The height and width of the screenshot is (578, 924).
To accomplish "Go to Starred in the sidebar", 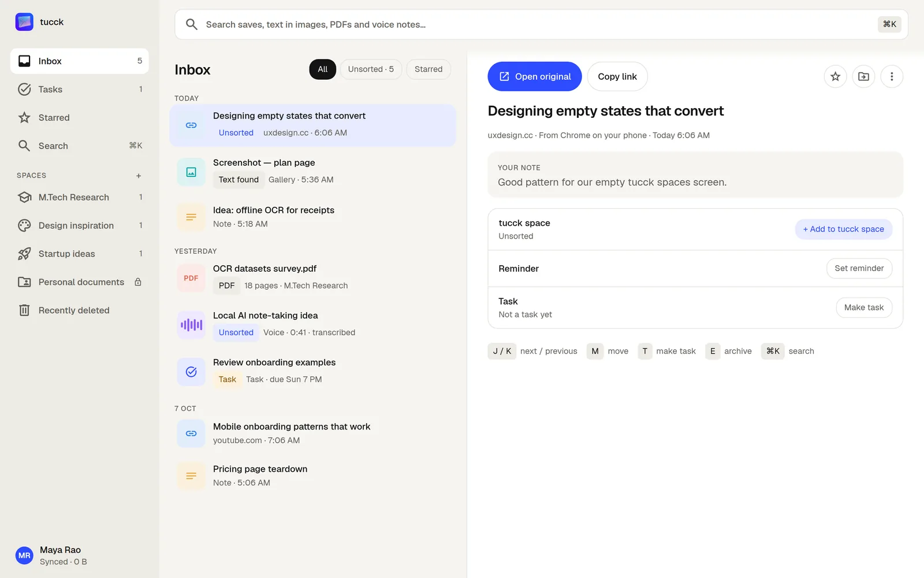I will (79, 118).
